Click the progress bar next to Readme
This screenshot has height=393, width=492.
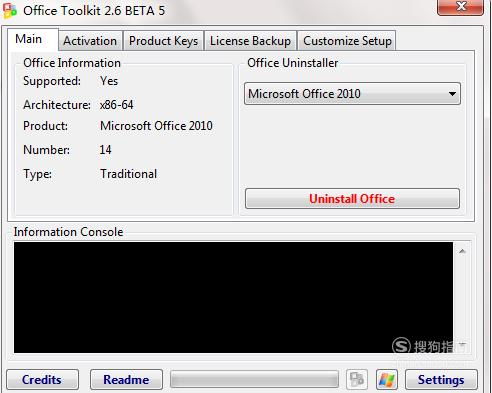(254, 379)
